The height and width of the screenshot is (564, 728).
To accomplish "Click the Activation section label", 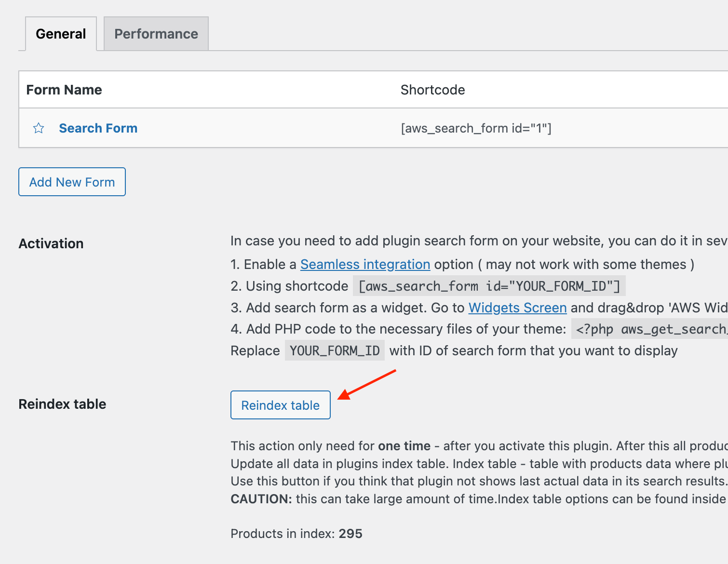I will pos(51,243).
